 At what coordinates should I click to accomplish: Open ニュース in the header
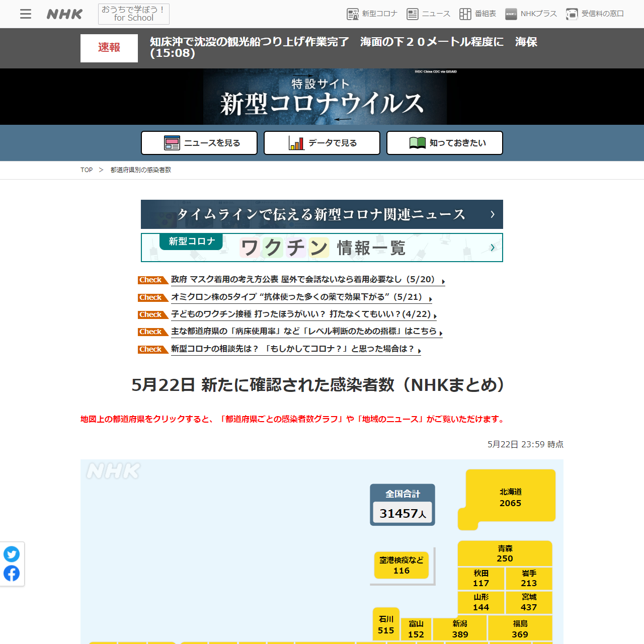coord(429,14)
